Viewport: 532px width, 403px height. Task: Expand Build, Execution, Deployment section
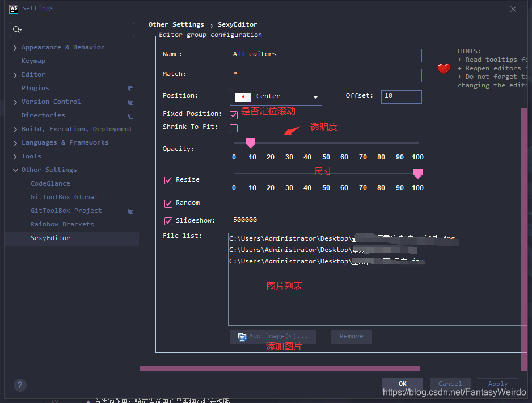[x=15, y=129]
